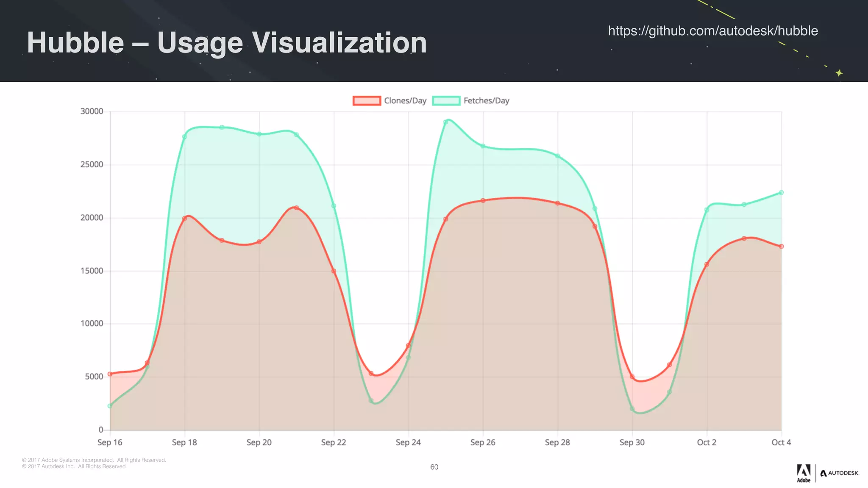Open the github.com/autodesk/hubble link
The height and width of the screenshot is (488, 868).
coord(712,31)
